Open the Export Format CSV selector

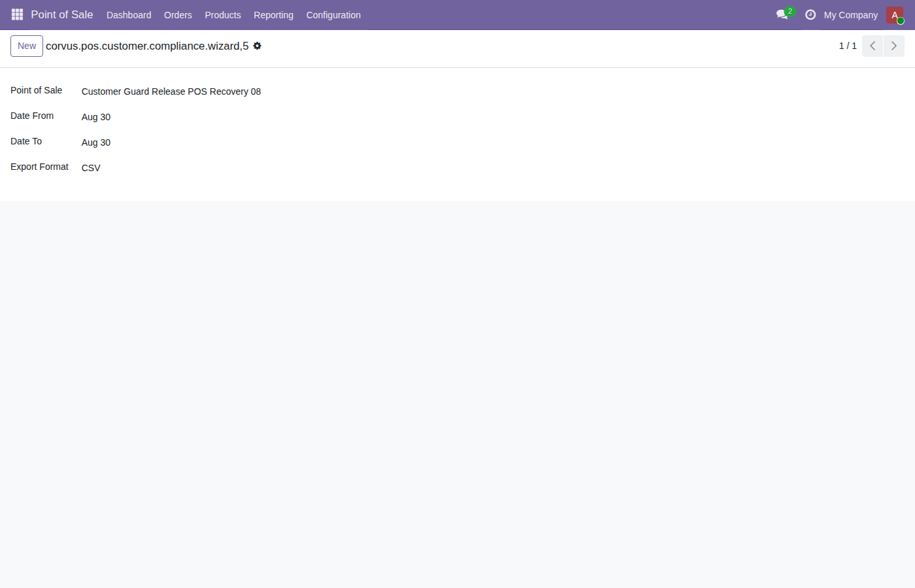coord(91,168)
